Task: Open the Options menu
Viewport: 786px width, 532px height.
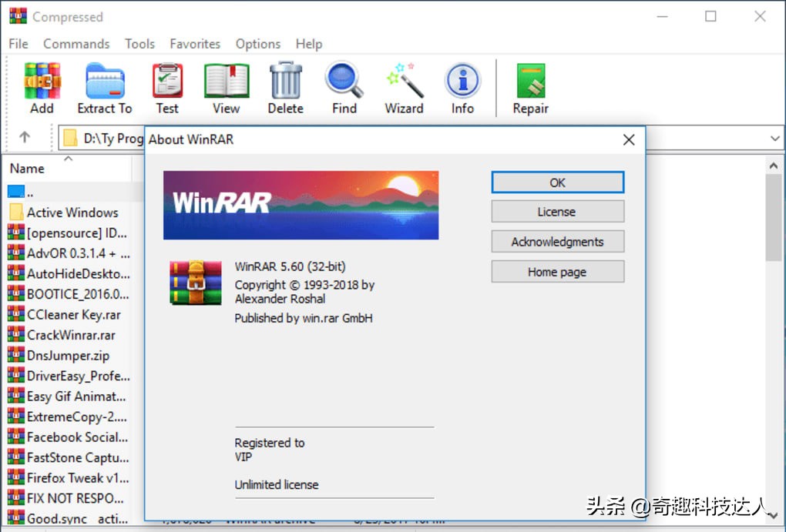Action: 258,44
